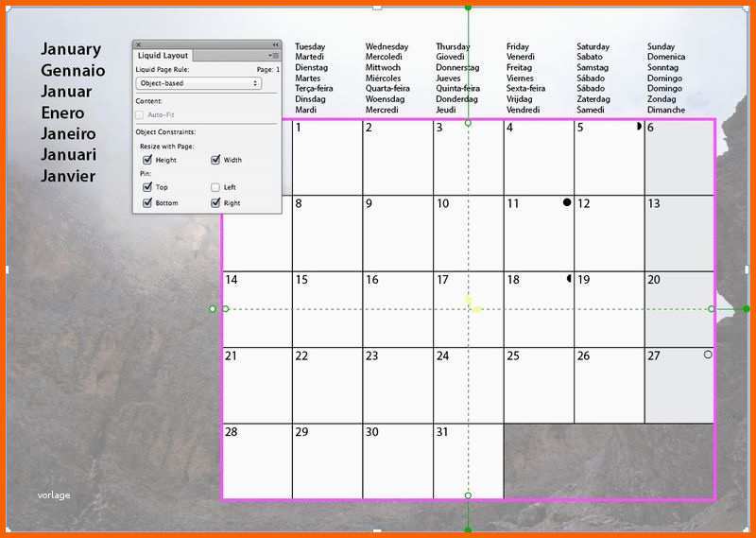This screenshot has height=538, width=756.
Task: Toggle the Pin Right checkbox
Action: click(215, 203)
